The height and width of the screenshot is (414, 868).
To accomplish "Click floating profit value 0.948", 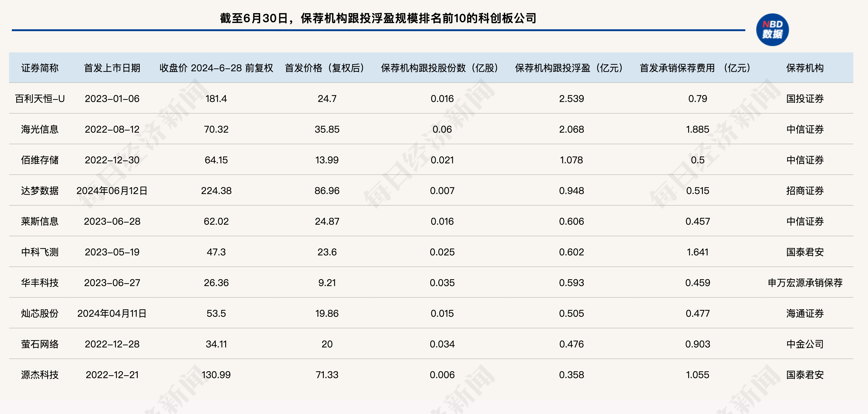I will click(571, 191).
